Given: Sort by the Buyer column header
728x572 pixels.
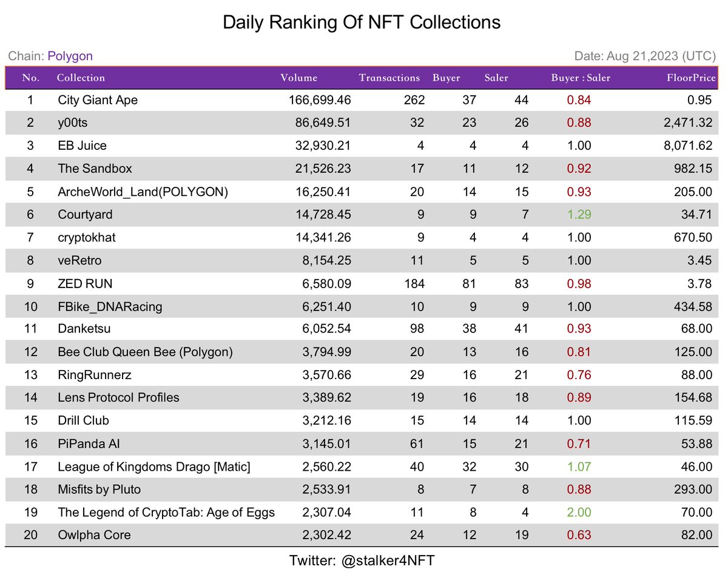Looking at the screenshot, I should coord(447,78).
